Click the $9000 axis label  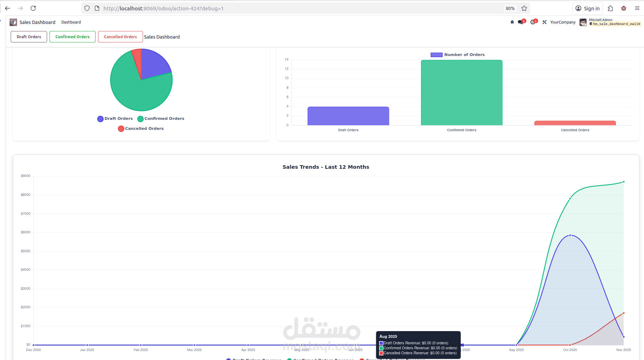[x=26, y=176]
